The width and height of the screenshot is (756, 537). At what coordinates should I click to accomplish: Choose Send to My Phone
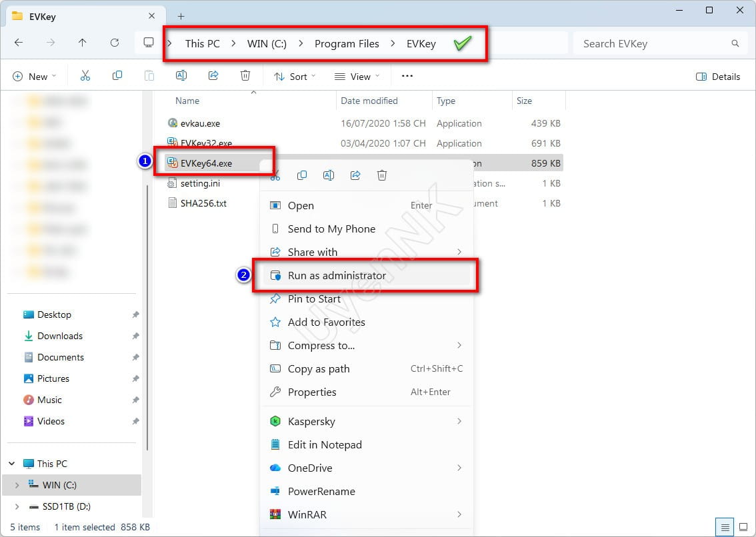pos(367,229)
